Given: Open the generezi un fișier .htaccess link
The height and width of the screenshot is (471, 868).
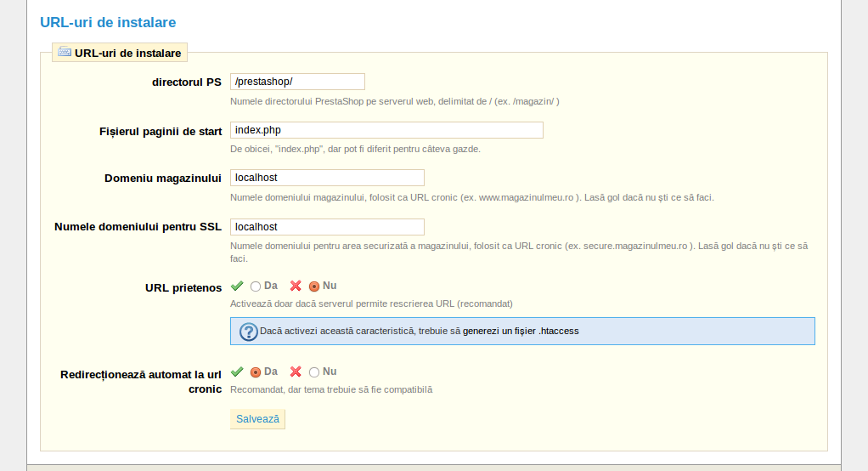Looking at the screenshot, I should [x=521, y=331].
